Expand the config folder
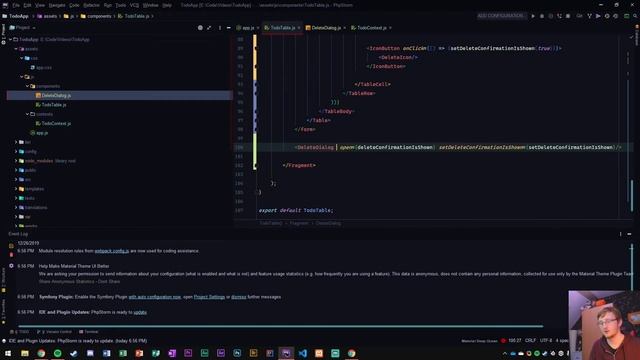The image size is (640, 360). click(x=16, y=151)
